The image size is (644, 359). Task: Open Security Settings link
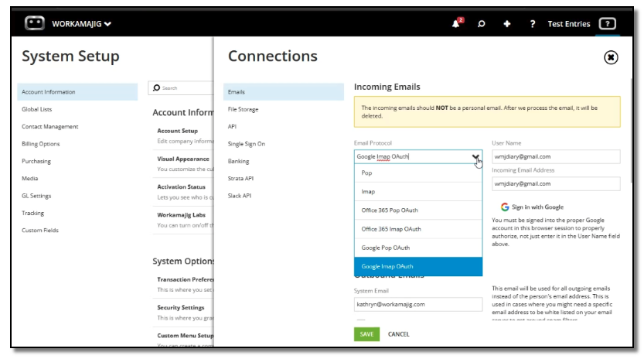pyautogui.click(x=181, y=307)
